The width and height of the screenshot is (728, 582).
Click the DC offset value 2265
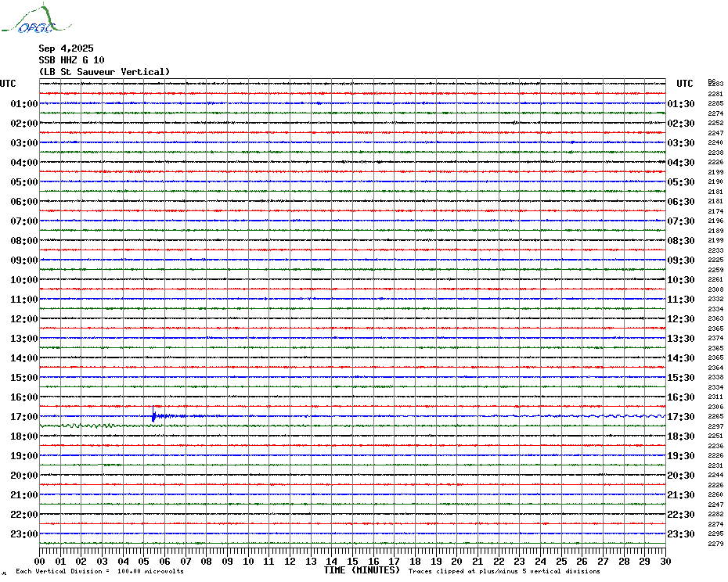715,416
